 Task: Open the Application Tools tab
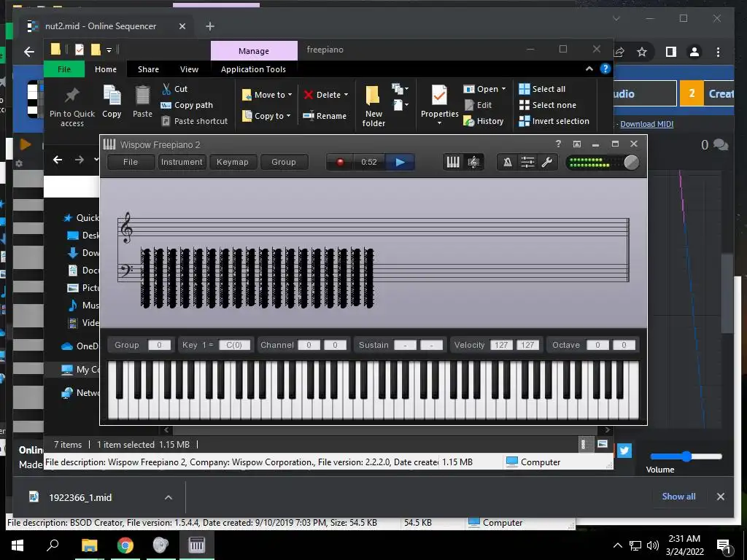(x=253, y=69)
